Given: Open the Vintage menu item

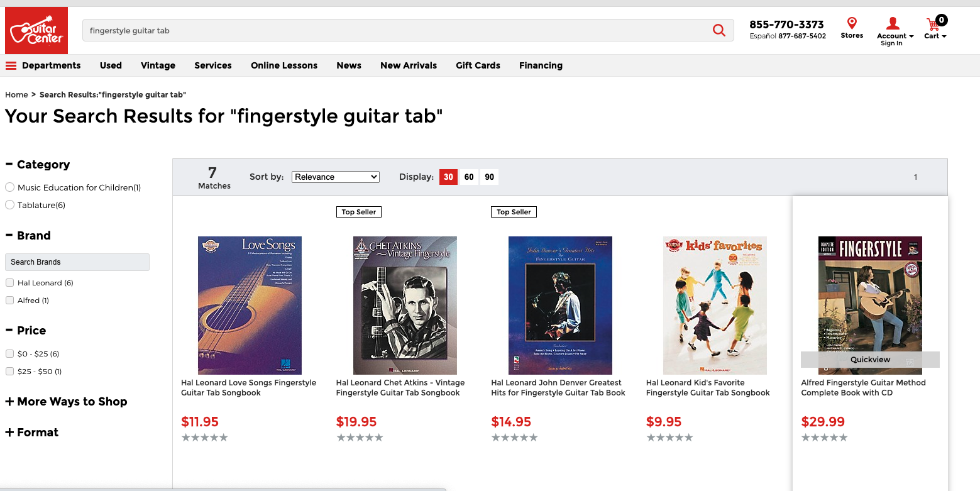Looking at the screenshot, I should [158, 65].
